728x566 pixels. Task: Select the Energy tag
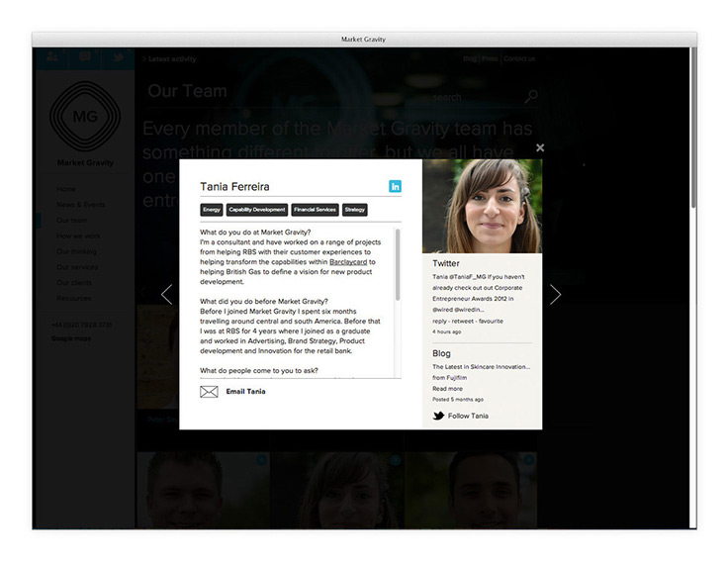point(212,210)
